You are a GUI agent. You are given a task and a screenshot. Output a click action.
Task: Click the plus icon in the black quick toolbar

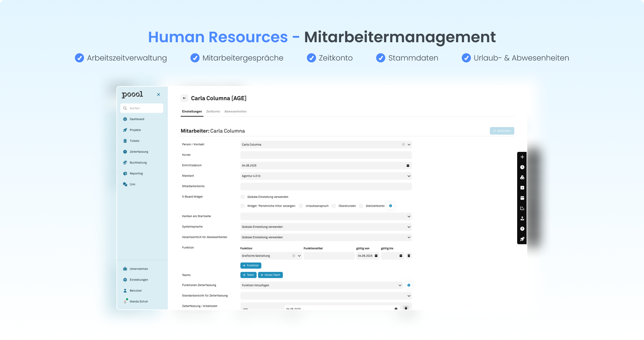click(x=522, y=157)
